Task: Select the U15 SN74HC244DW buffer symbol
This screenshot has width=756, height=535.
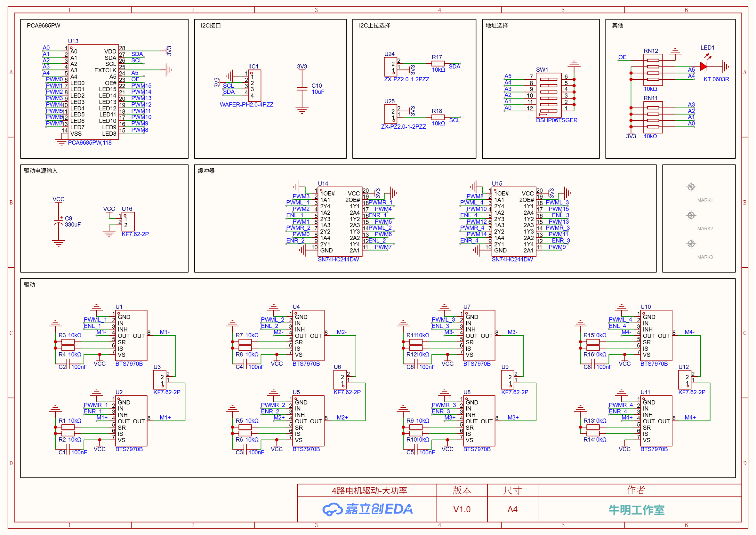Action: click(514, 221)
